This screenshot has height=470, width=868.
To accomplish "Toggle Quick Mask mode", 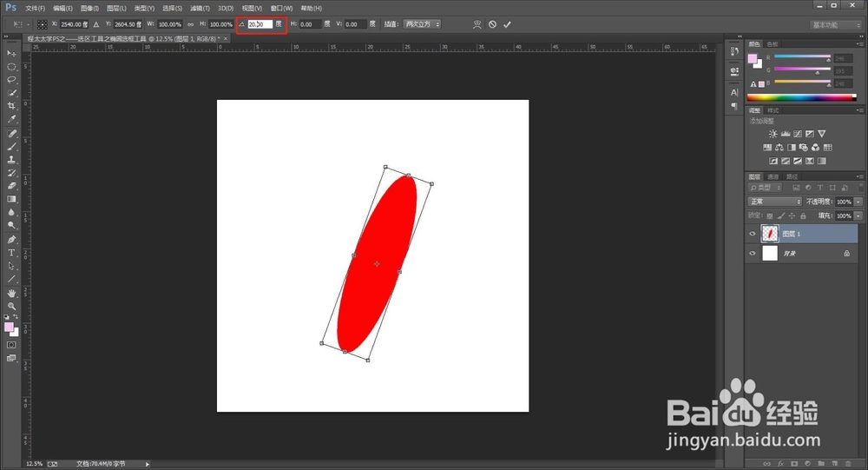I will tap(11, 345).
